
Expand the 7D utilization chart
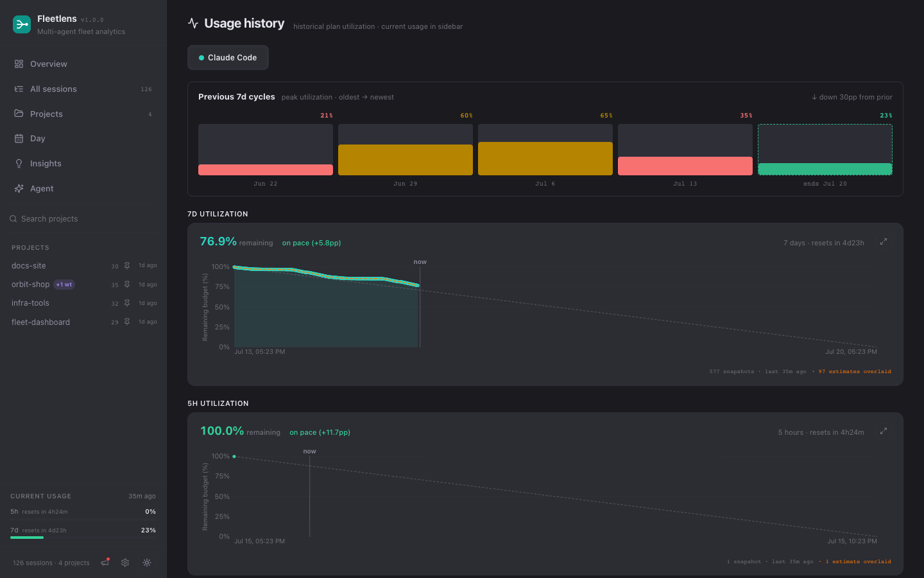(884, 241)
